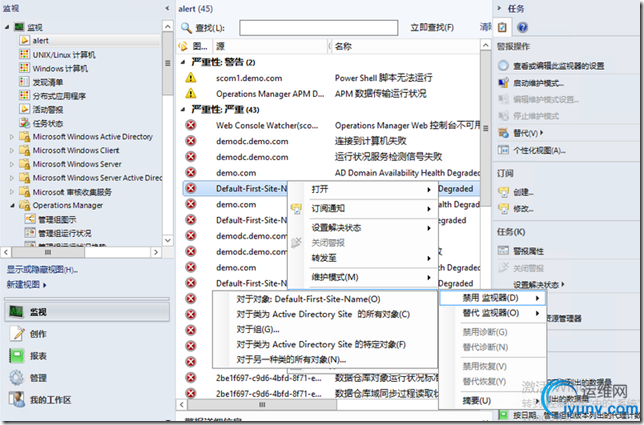The image size is (644, 425).
Task: Open 订阅通知 submenu in context menu
Action: pyautogui.click(x=363, y=209)
